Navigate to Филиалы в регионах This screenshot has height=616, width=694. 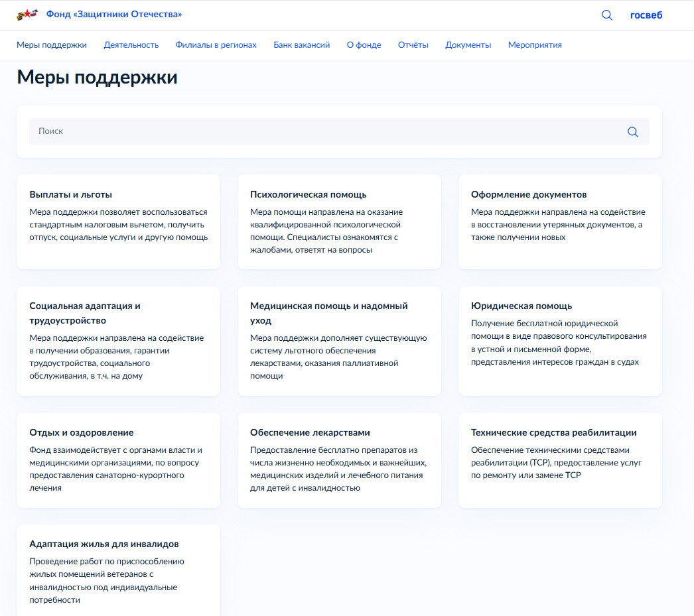pos(216,44)
